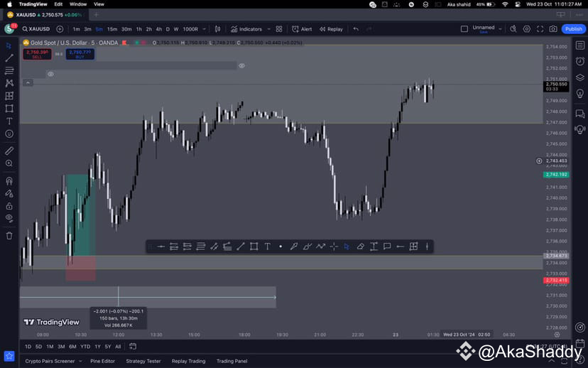
Task: Open the Window menu in menu bar
Action: pos(78,4)
